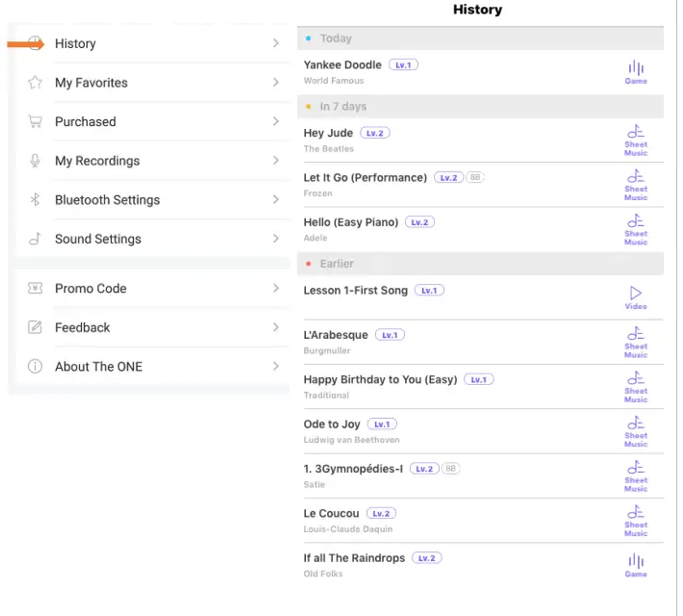This screenshot has width=683, height=616.
Task: Expand the Sound Settings chevron
Action: click(276, 239)
